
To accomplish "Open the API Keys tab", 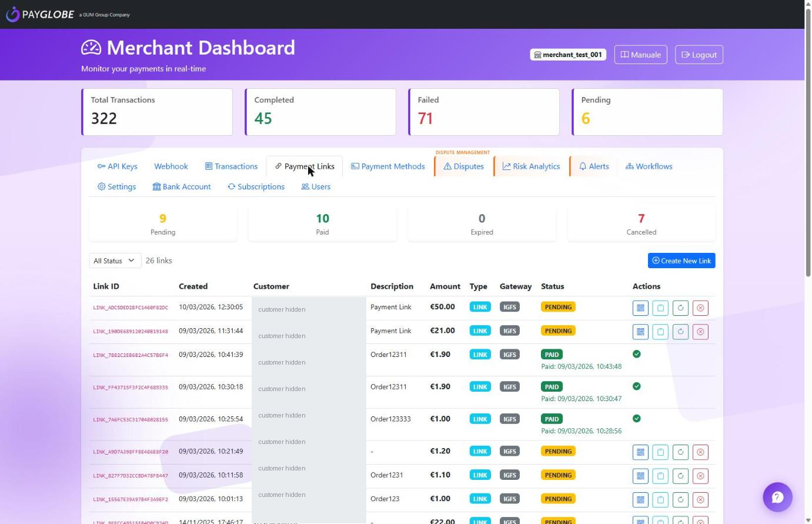I will pyautogui.click(x=117, y=166).
